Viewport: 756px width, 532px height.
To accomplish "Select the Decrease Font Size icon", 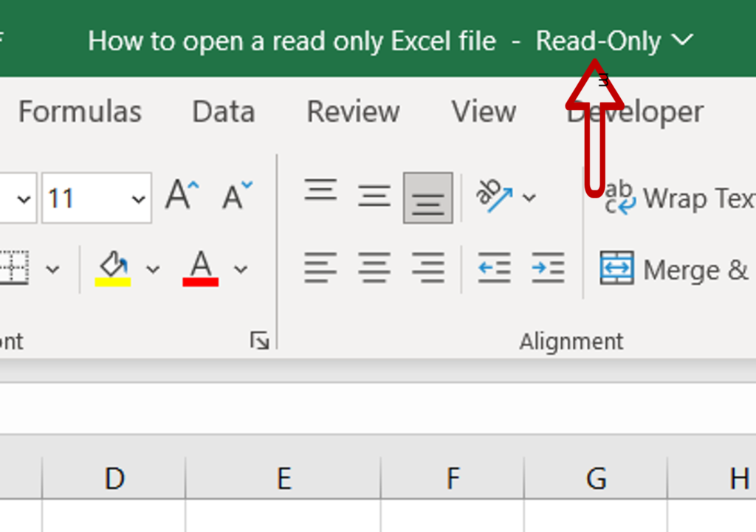I will pos(235,193).
